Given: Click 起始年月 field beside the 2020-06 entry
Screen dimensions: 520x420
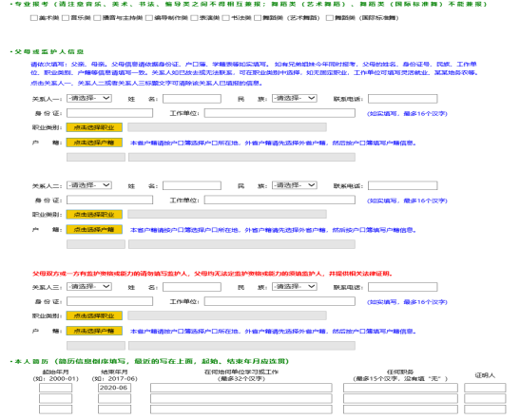Looking at the screenshot, I should 55,388.
